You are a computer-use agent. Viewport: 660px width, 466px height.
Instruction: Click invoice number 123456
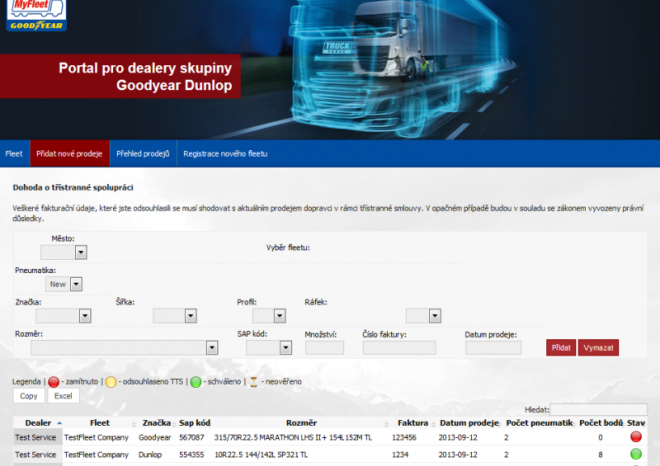point(404,437)
